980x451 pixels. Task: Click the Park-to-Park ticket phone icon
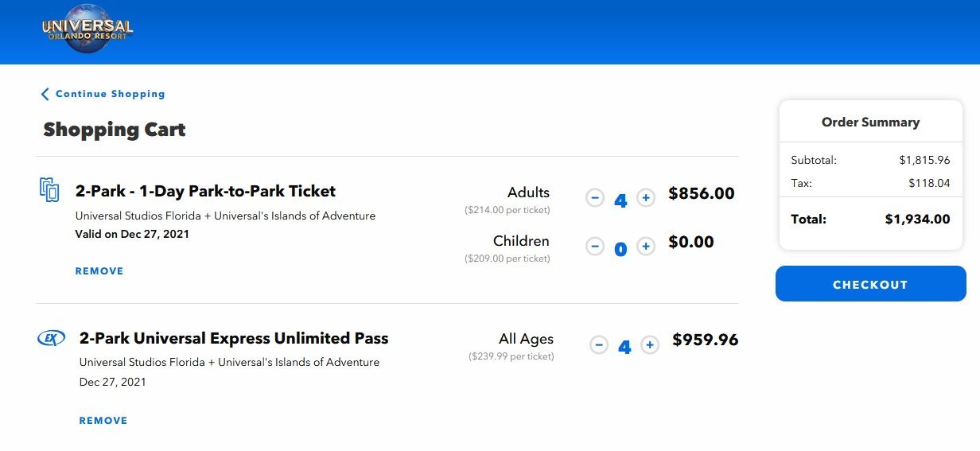tap(49, 189)
